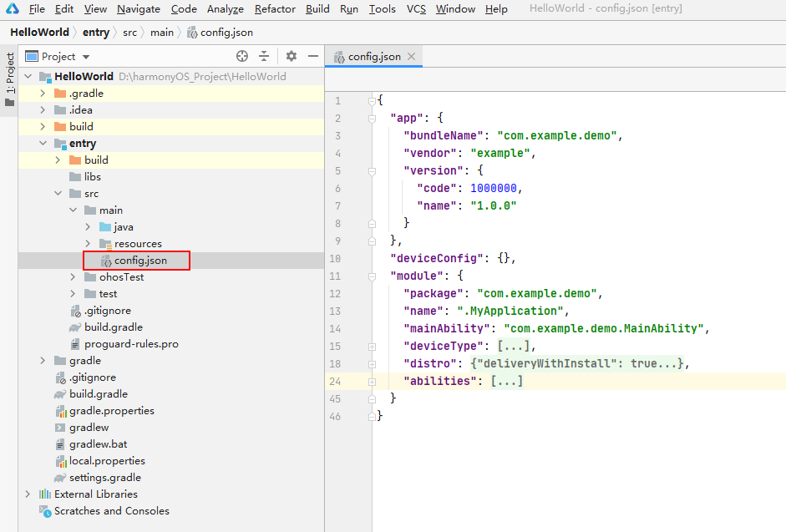
Task: Click the main breadcrumb in navigation bar
Action: click(162, 33)
